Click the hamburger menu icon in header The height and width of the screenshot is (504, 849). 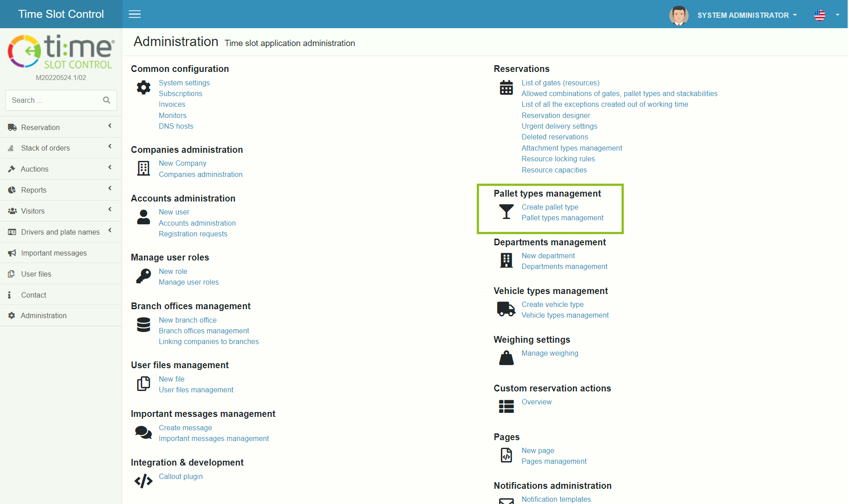134,14
